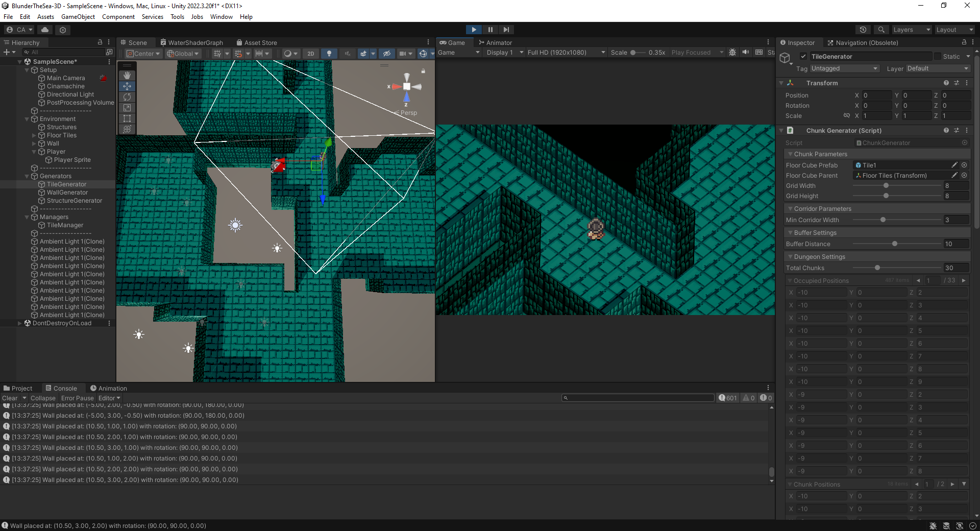The width and height of the screenshot is (980, 531).
Task: Switch to the Project tab
Action: 18,388
